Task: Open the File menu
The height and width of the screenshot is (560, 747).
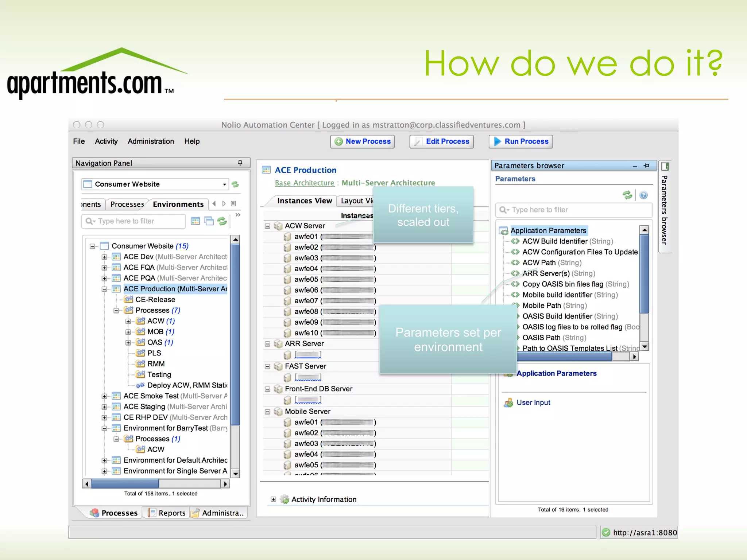Action: click(79, 141)
